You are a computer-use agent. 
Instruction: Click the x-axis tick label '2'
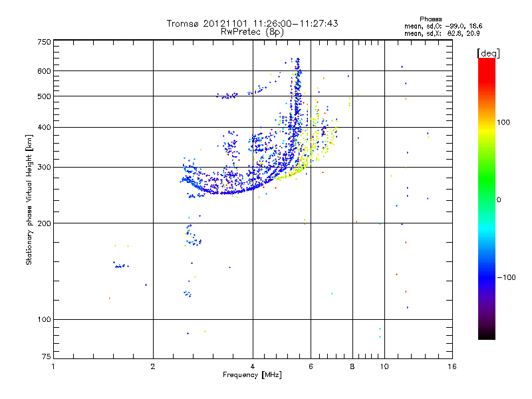[153, 366]
